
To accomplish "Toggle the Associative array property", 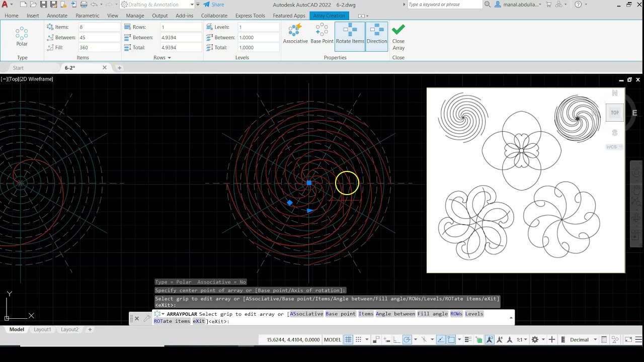I will 295,34.
